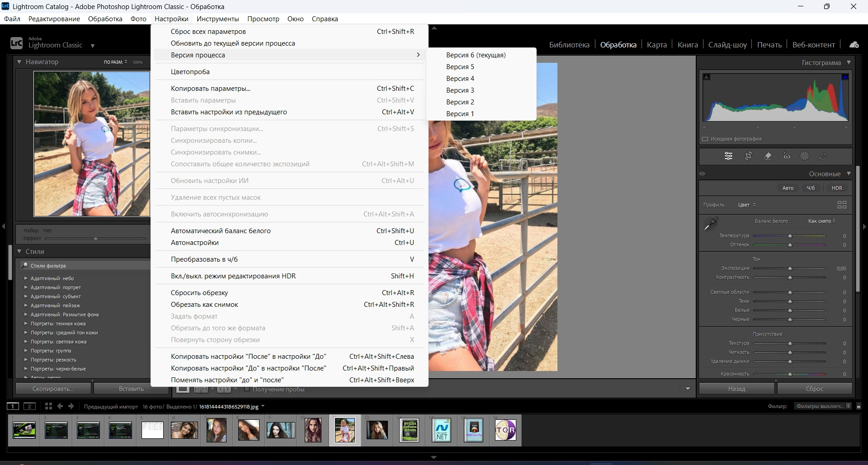Image resolution: width=868 pixels, height=465 pixels.
Task: Open toolbar content dropdown arrow
Action: (x=688, y=389)
